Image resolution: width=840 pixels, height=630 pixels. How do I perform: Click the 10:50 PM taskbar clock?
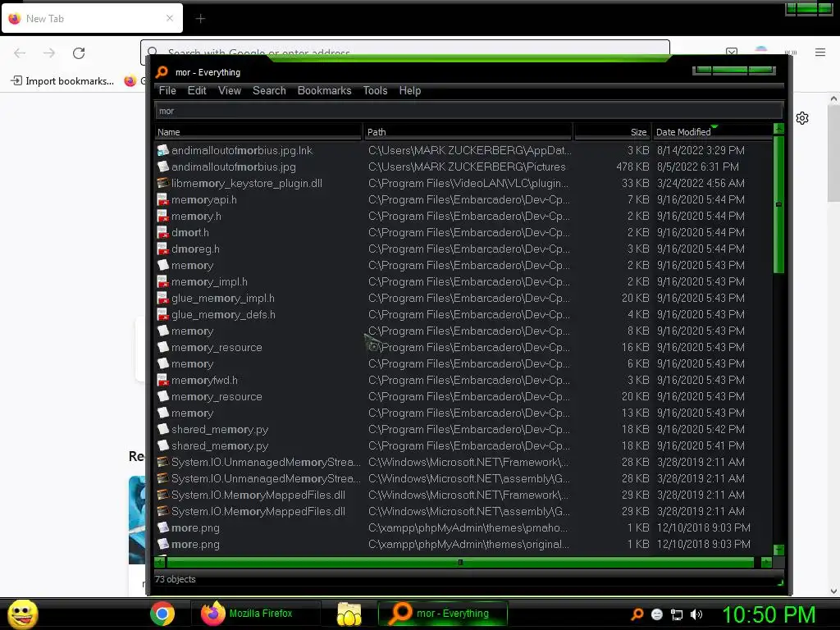(769, 614)
